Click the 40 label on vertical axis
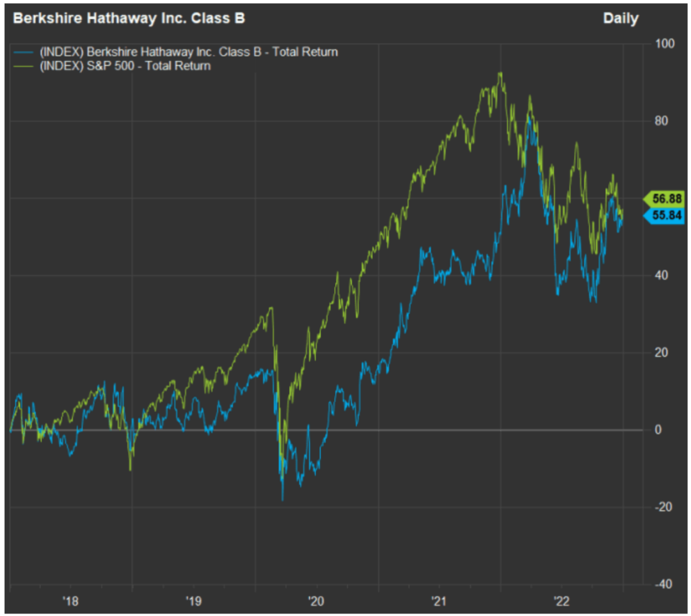691x616 pixels. point(662,276)
